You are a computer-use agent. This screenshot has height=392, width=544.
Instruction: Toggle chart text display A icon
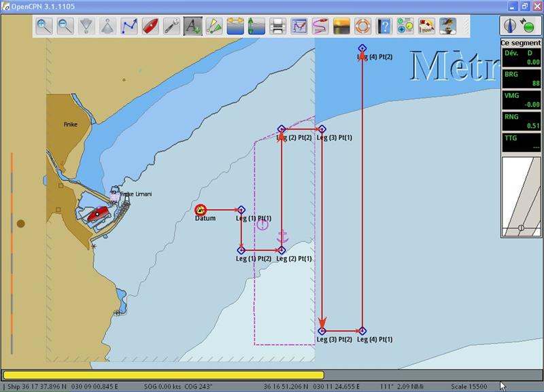[x=192, y=26]
